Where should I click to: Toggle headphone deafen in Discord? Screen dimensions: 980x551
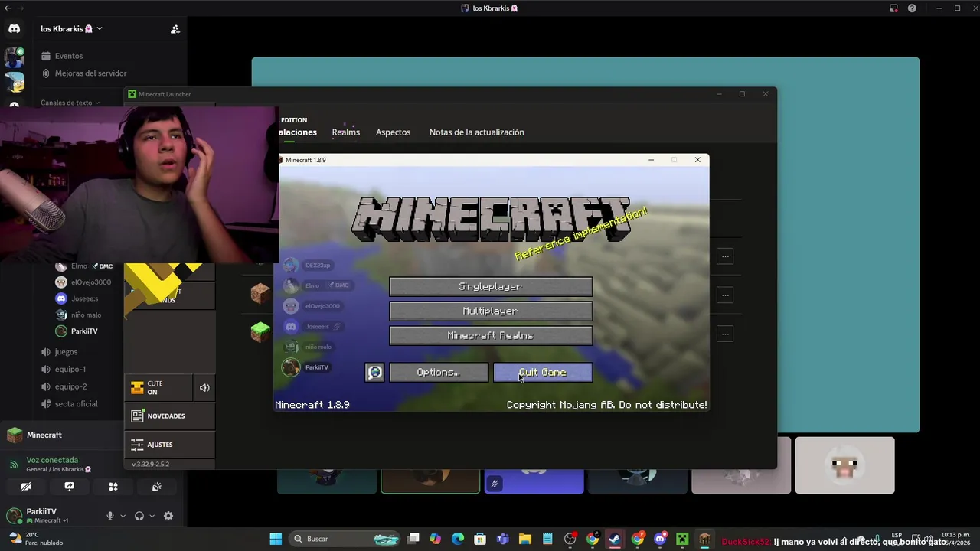coord(139,516)
